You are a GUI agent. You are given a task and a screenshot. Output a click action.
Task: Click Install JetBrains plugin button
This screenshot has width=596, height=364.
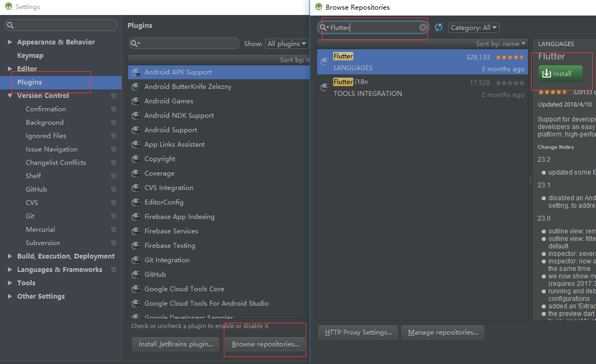[176, 344]
